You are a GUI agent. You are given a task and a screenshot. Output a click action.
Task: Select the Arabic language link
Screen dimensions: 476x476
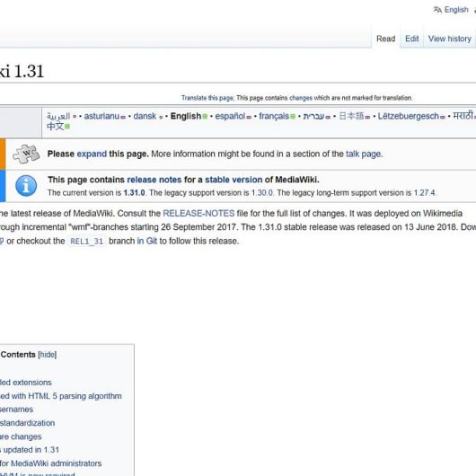coord(58,116)
